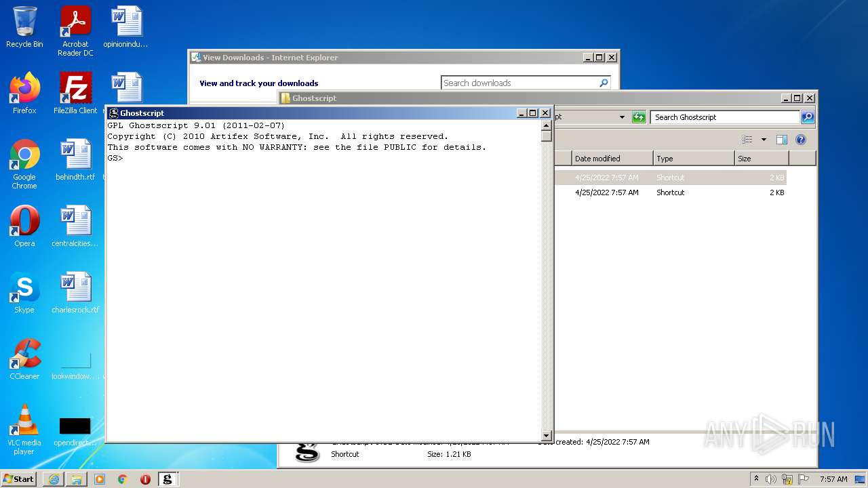Launch VLC media player shortcut
868x488 pixels.
24,430
